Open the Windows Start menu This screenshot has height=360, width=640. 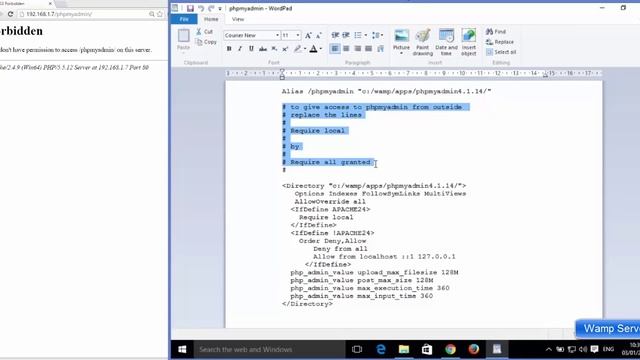182,349
